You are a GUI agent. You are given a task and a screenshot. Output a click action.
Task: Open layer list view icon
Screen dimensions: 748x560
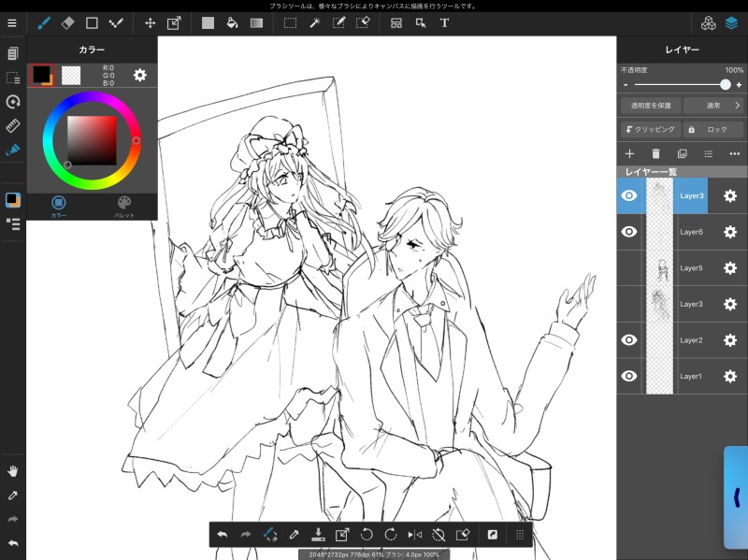click(x=709, y=153)
